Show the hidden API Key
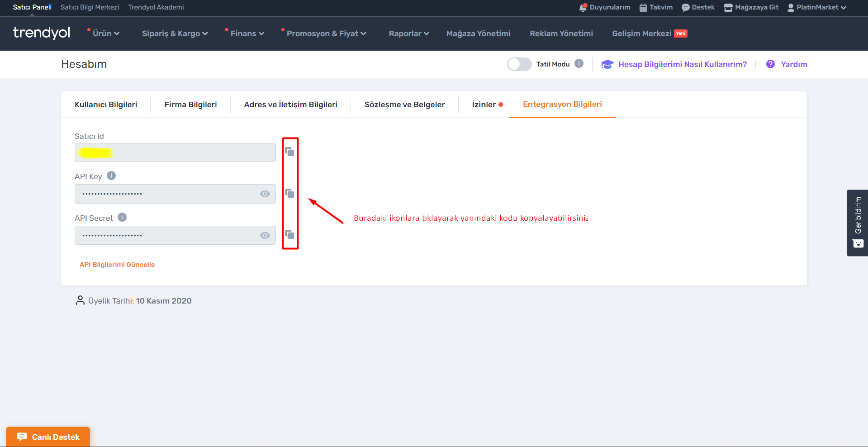This screenshot has width=868, height=447. [x=265, y=194]
